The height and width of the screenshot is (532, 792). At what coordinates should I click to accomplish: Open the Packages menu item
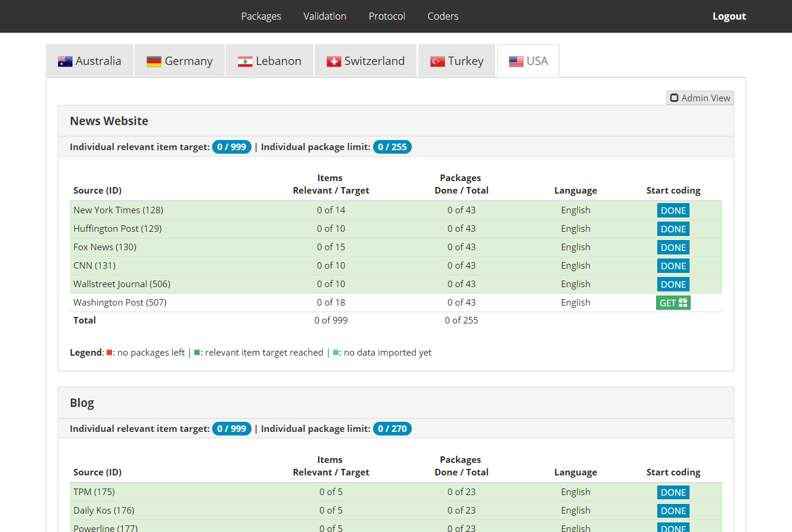(261, 16)
